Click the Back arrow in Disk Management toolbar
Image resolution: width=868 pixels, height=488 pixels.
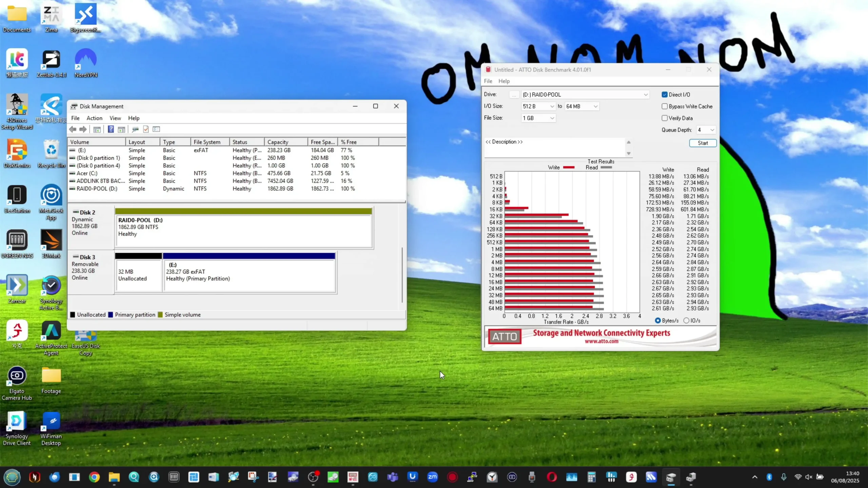[x=73, y=129]
